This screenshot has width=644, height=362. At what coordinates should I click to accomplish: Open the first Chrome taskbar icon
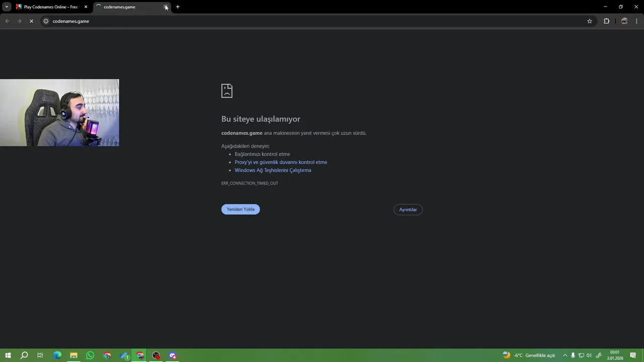[107, 355]
